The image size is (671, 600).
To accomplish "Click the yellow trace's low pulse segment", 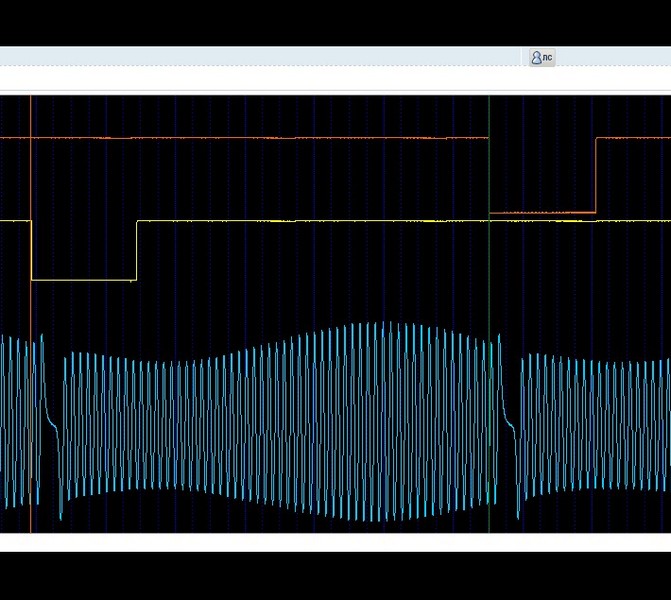I will (x=84, y=280).
